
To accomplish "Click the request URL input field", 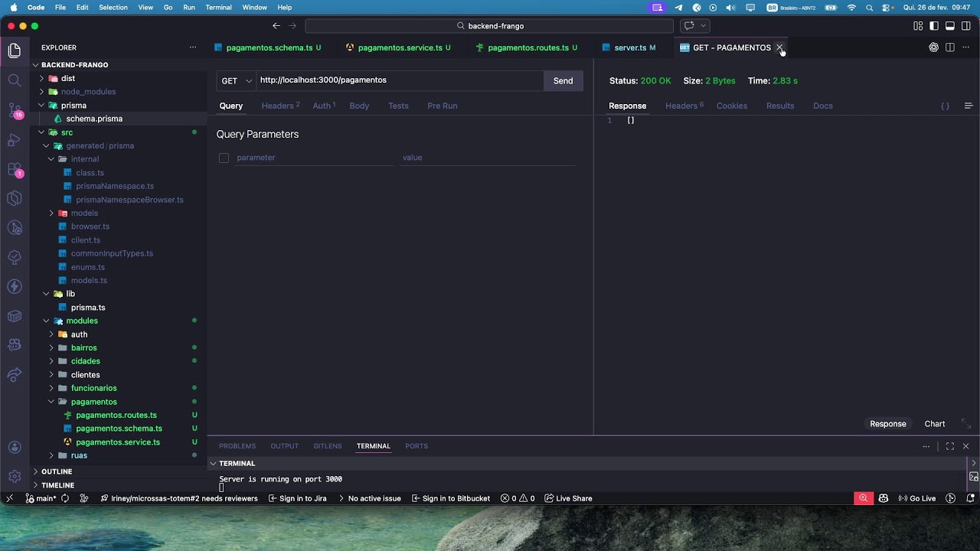I will pyautogui.click(x=399, y=80).
